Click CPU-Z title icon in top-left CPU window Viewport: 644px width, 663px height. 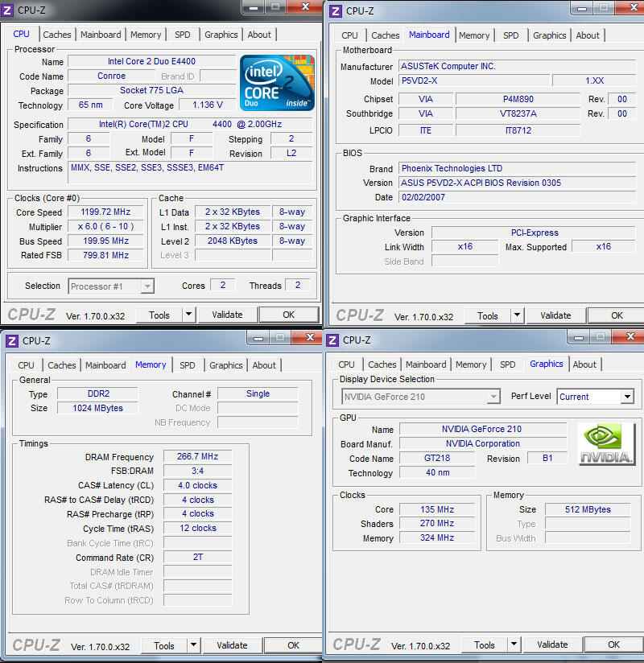tap(7, 10)
